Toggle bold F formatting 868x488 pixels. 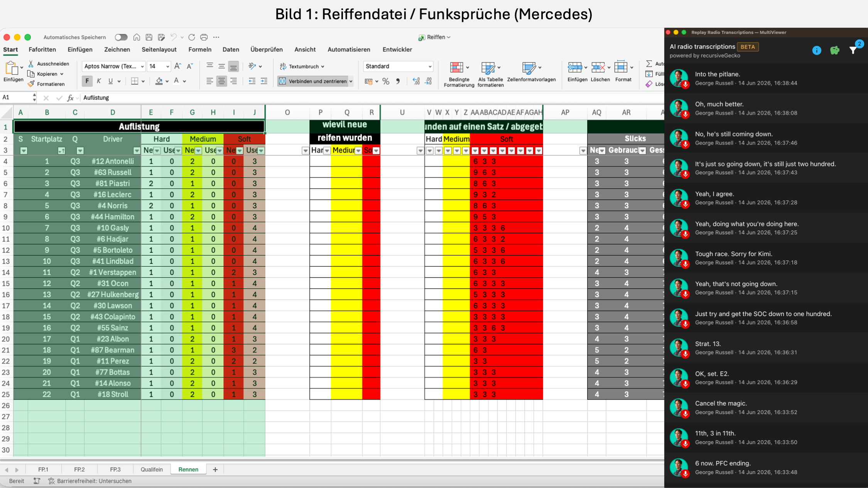coord(87,81)
